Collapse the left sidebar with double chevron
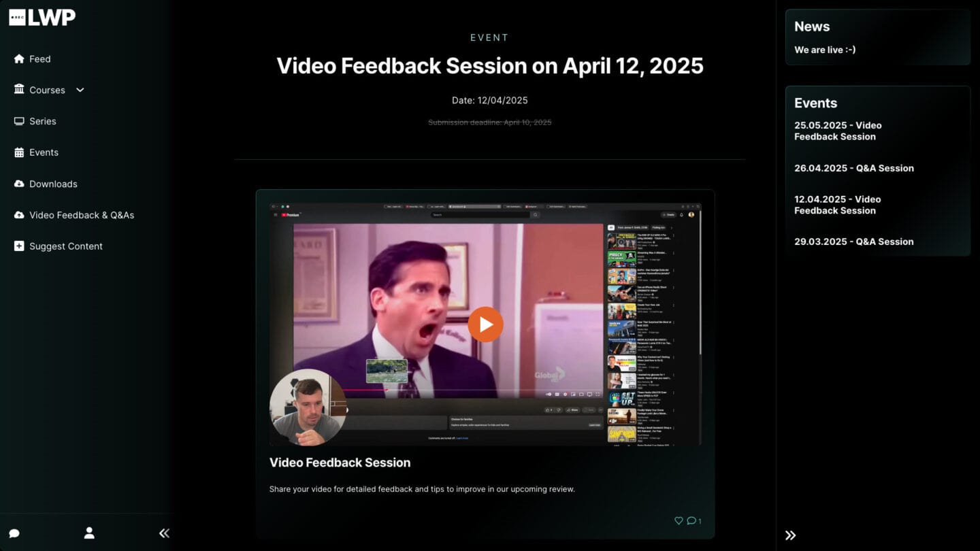This screenshot has height=551, width=980. (x=164, y=533)
